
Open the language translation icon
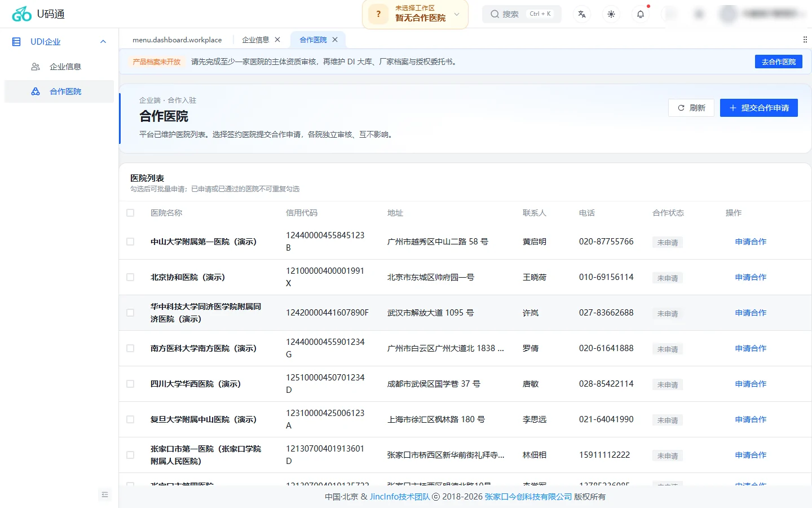tap(582, 14)
